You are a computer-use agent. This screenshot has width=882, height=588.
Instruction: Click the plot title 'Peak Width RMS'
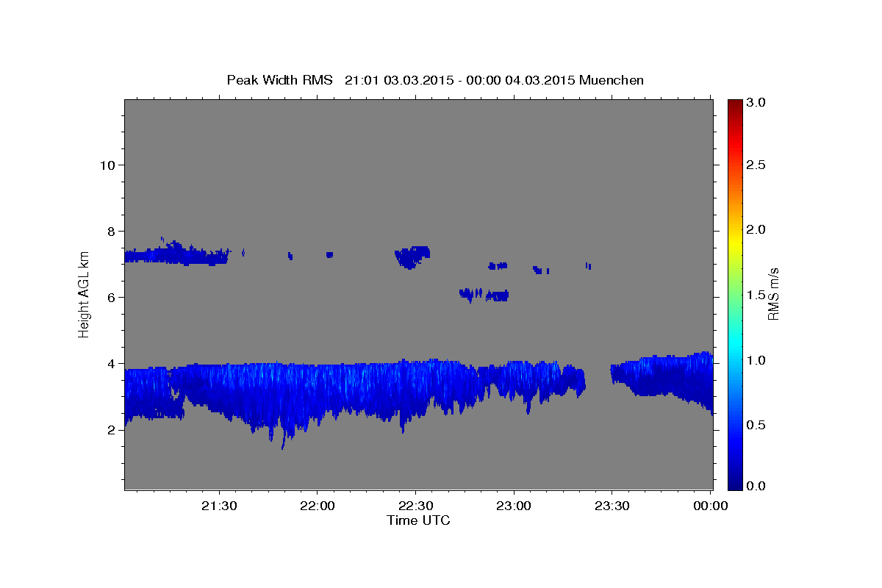click(x=279, y=79)
